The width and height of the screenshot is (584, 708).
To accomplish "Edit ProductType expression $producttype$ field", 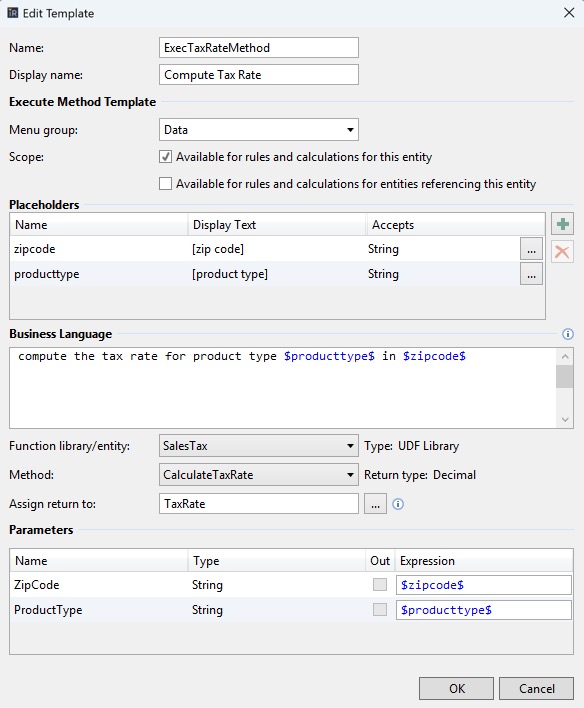I will point(484,610).
